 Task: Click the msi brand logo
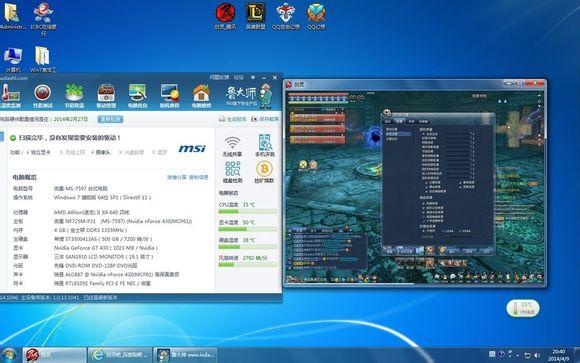pos(192,148)
